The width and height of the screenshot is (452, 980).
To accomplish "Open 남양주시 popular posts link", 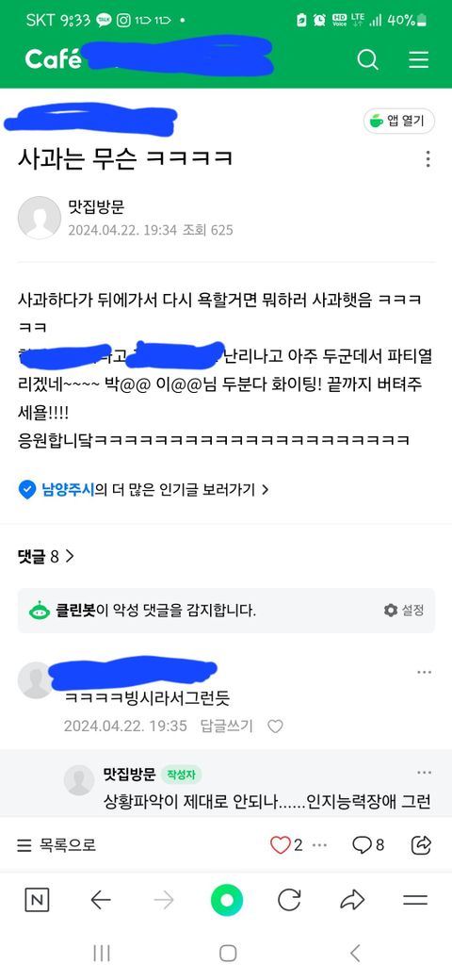I will pos(144,489).
